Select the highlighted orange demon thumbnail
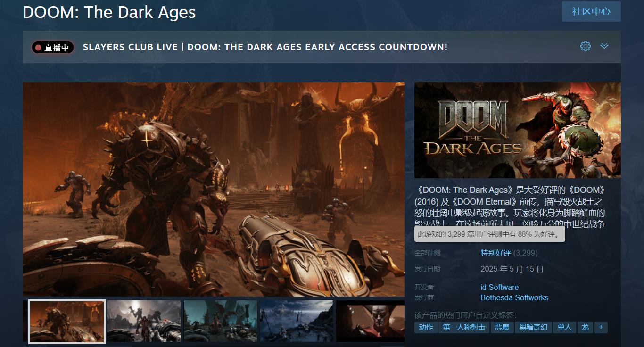The image size is (644, 347). 67,321
